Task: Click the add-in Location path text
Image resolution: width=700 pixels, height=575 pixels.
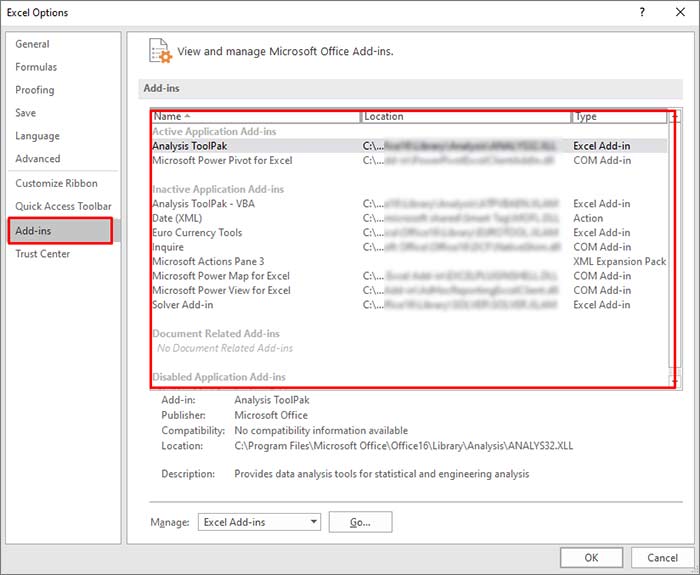Action: point(404,446)
